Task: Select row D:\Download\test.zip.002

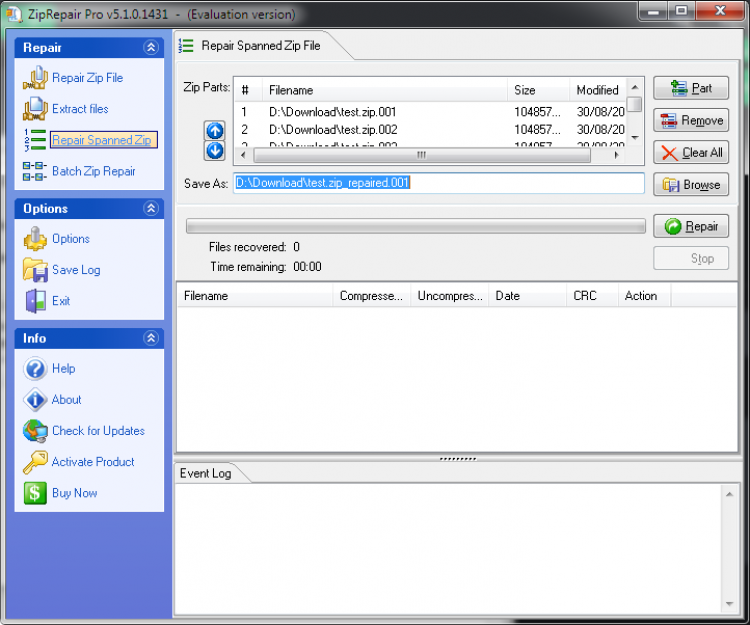Action: pos(430,130)
